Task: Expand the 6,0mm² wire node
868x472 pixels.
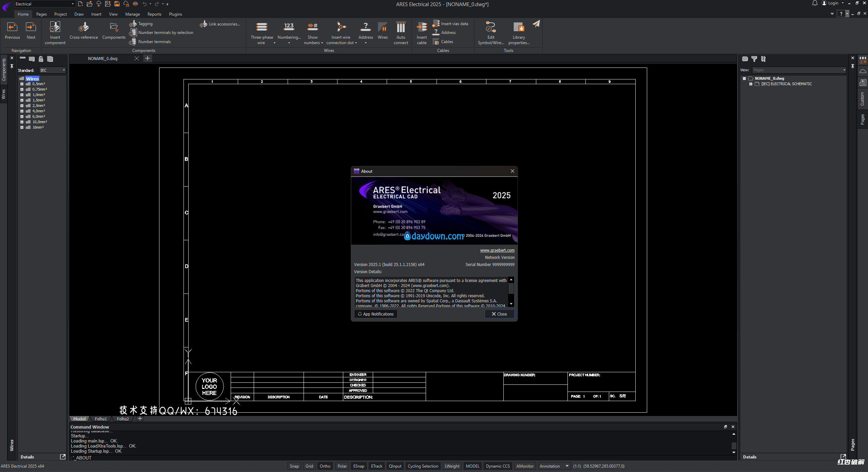Action: pos(22,116)
